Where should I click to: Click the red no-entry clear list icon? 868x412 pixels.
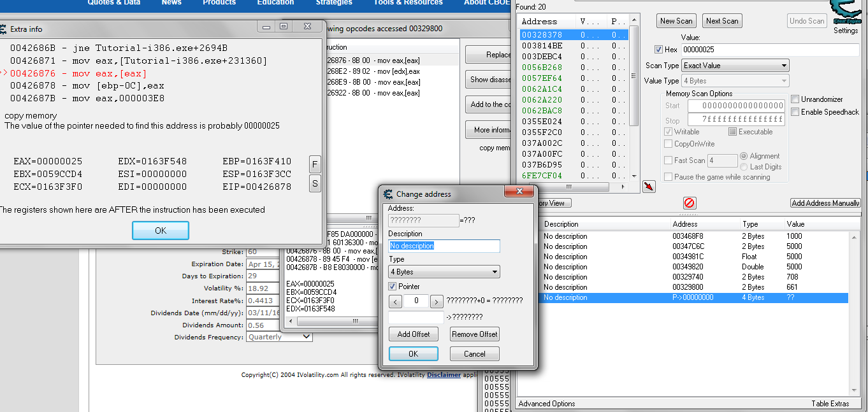(x=690, y=203)
